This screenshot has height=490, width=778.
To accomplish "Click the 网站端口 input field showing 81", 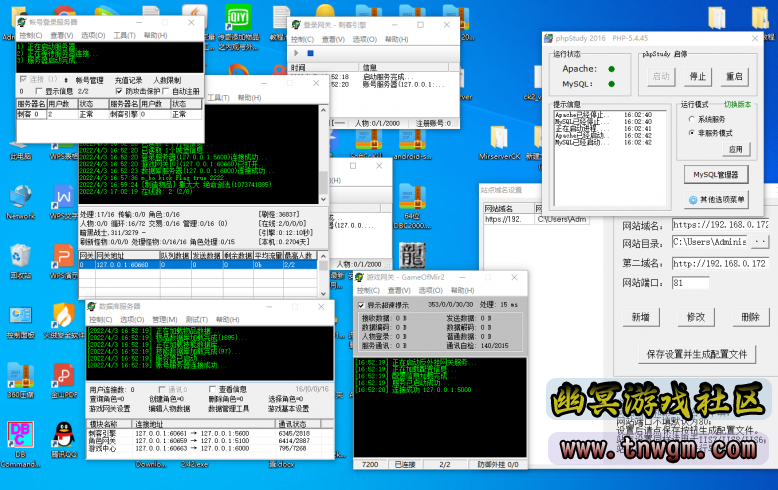I will pos(690,283).
